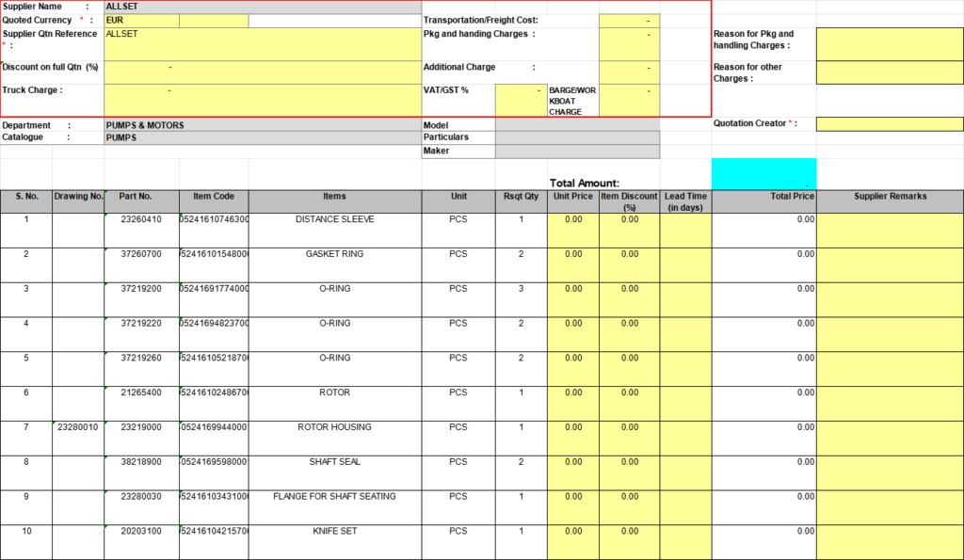The image size is (964, 560).
Task: Click Supplier Remarks cell for SHAFT SEAL
Action: point(889,472)
